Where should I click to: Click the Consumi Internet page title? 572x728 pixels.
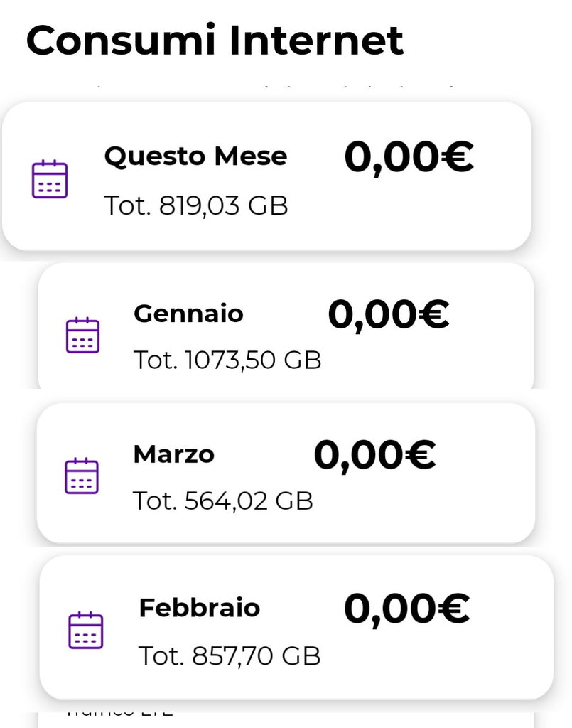215,41
